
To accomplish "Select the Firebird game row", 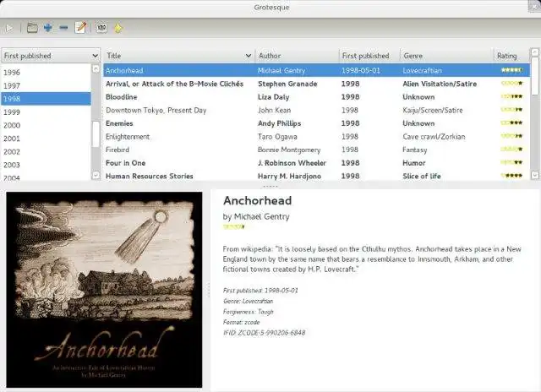I will pos(316,150).
